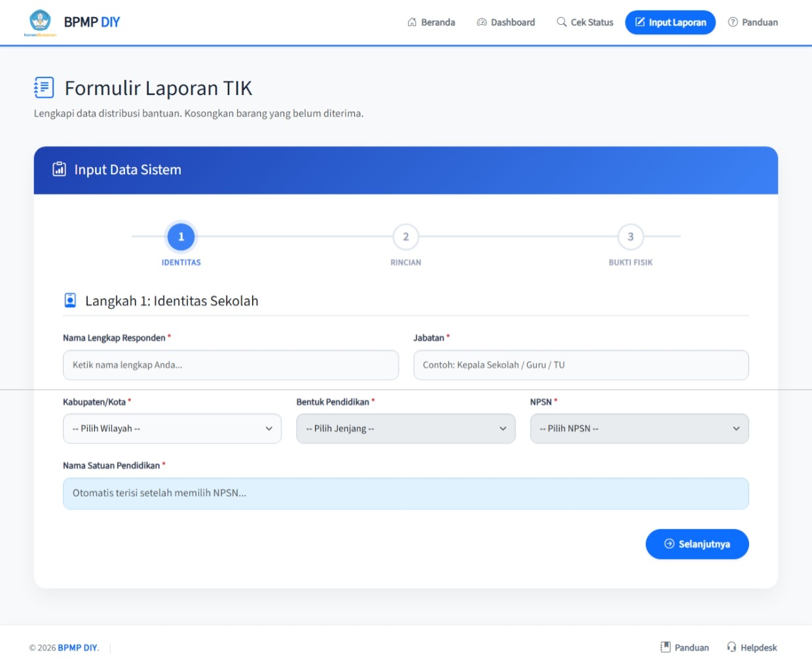The image size is (812, 670).
Task: Click the IDENTITAS step label
Action: (181, 263)
